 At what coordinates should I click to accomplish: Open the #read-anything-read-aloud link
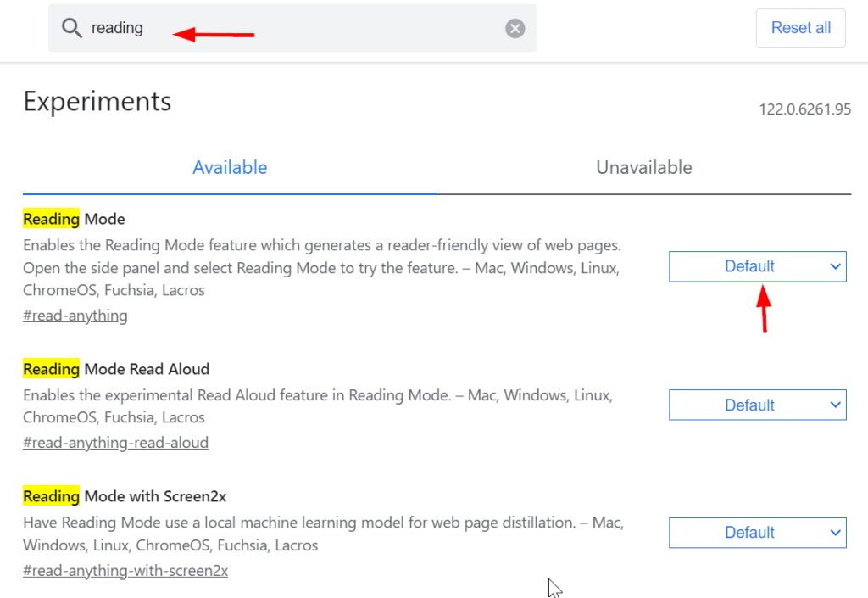(x=115, y=443)
